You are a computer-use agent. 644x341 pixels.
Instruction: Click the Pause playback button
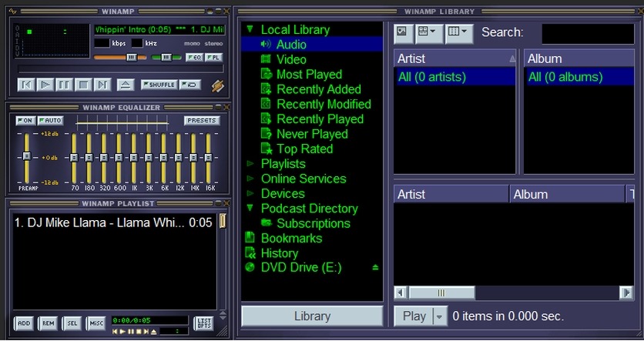(x=65, y=85)
